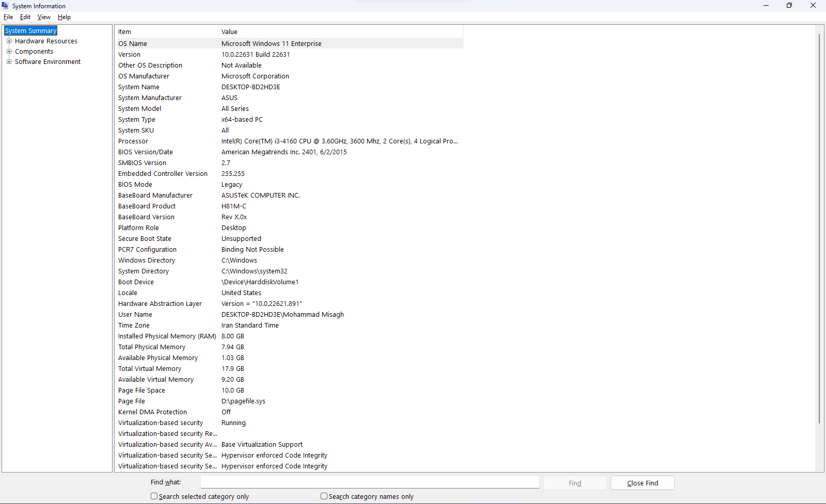Click the Find button
Image resolution: width=826 pixels, height=504 pixels.
575,483
